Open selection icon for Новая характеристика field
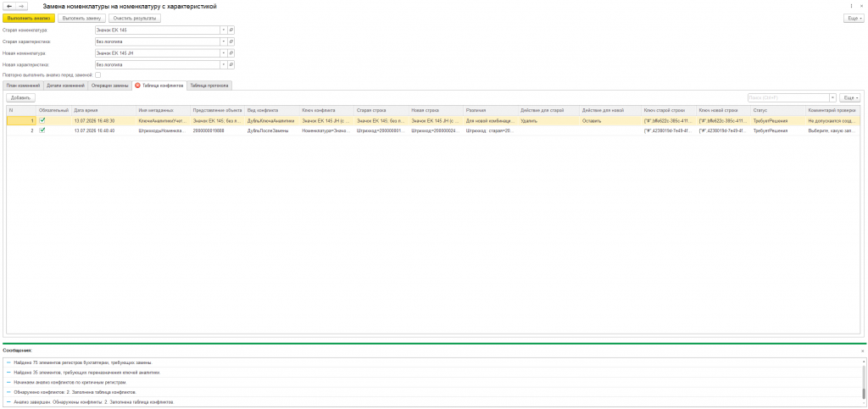 [x=231, y=64]
